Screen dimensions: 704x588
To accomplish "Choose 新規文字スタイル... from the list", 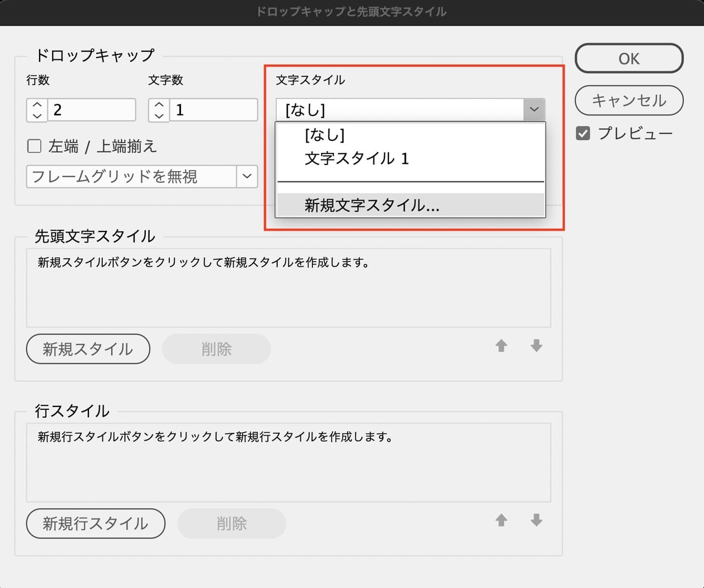I will pos(371,205).
